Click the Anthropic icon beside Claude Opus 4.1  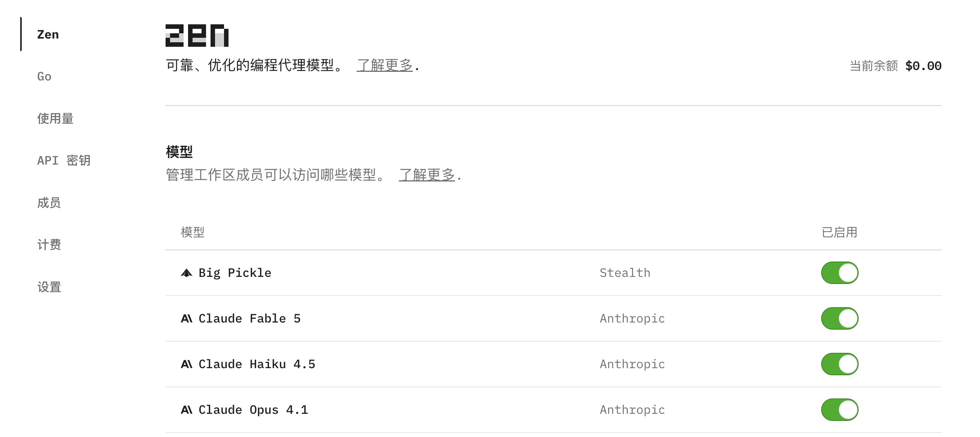(187, 410)
